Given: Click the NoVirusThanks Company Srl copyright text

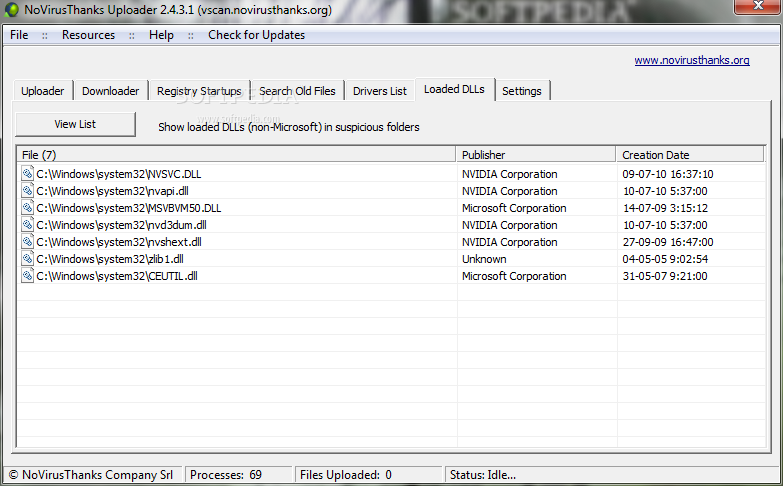Looking at the screenshot, I should [91, 475].
